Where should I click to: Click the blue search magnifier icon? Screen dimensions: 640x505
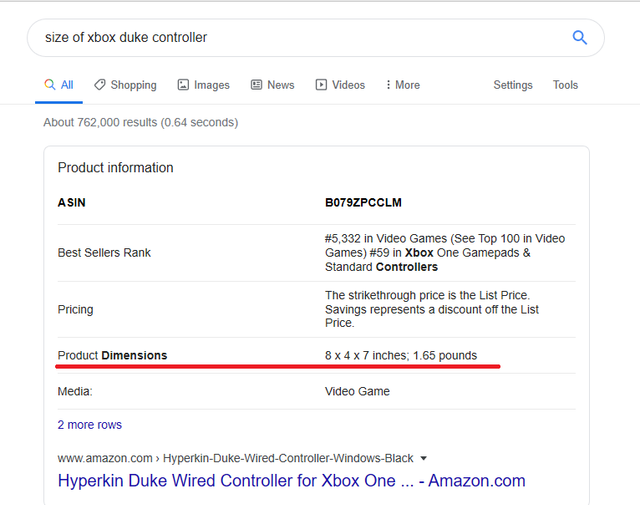coord(579,38)
